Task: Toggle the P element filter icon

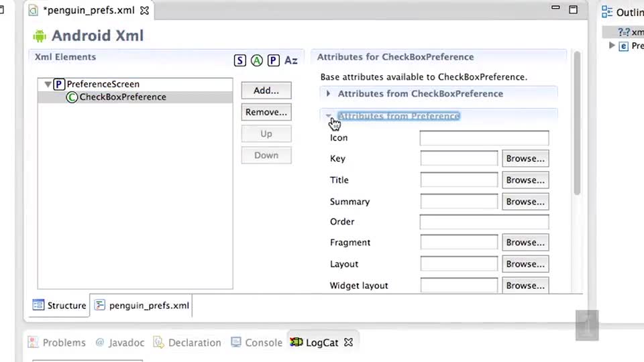Action: pyautogui.click(x=274, y=60)
